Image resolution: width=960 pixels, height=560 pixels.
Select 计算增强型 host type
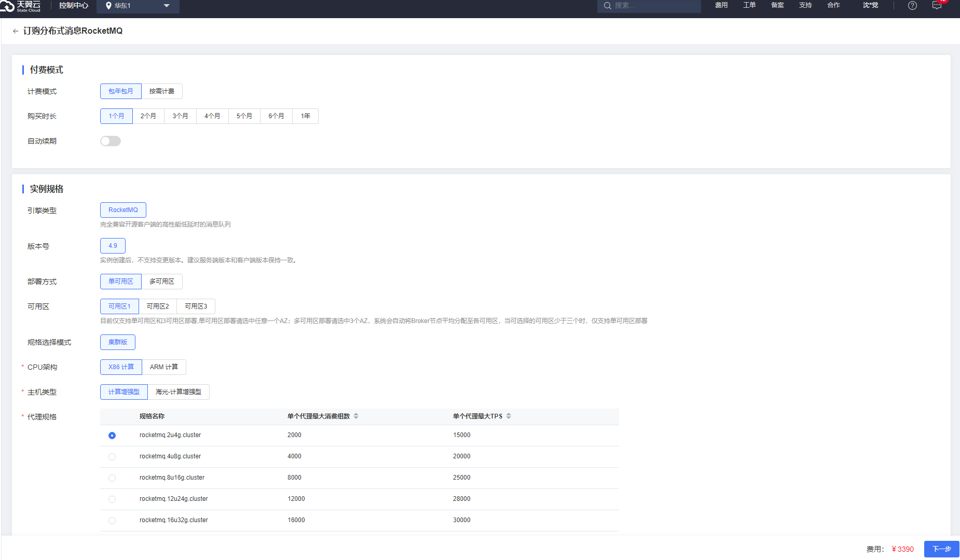124,392
